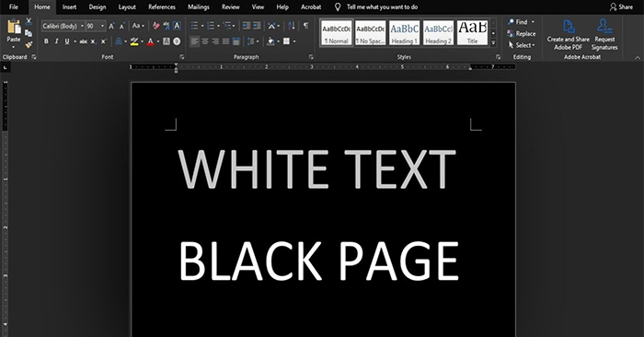644x337 pixels.
Task: Apply the Title style
Action: coord(472,33)
